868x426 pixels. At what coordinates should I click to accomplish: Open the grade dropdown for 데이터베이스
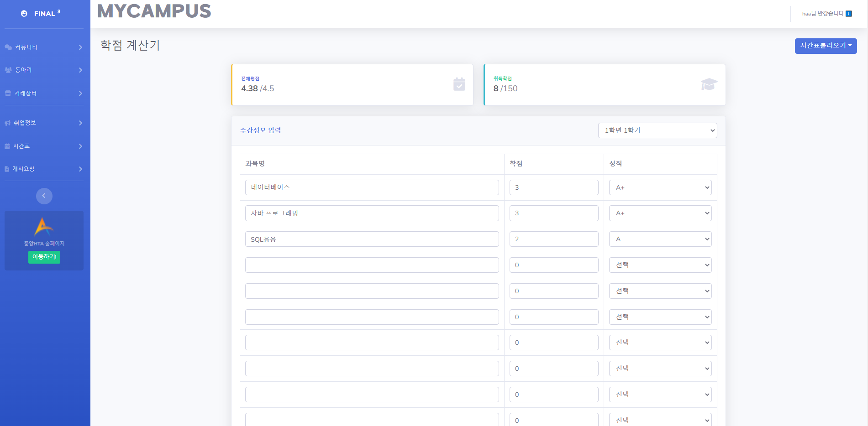pos(660,187)
